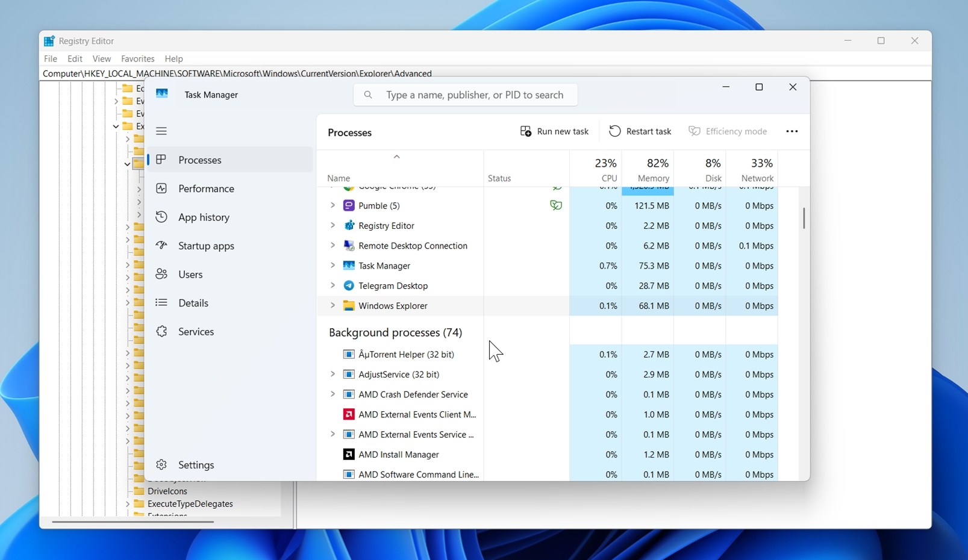View Startup apps

205,246
